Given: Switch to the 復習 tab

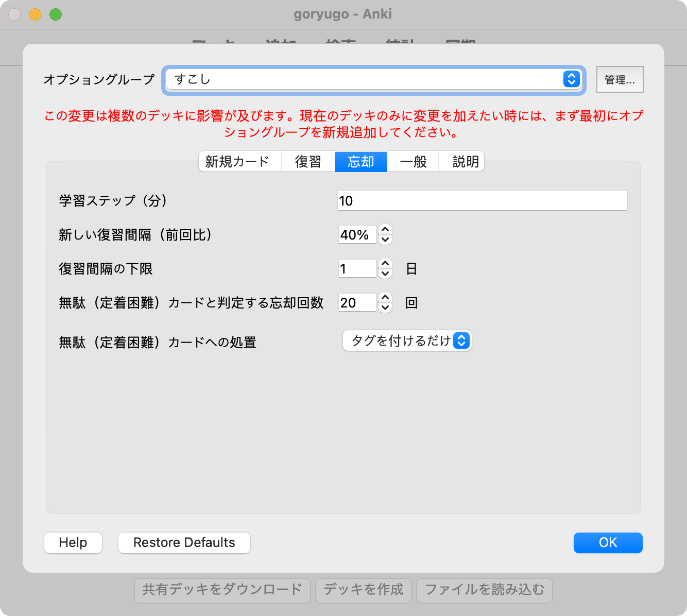Looking at the screenshot, I should click(308, 162).
